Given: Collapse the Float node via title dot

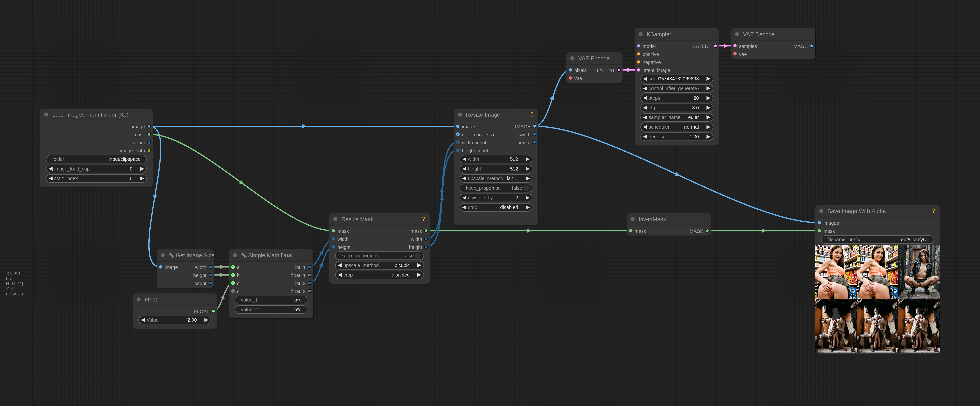Looking at the screenshot, I should (x=138, y=300).
